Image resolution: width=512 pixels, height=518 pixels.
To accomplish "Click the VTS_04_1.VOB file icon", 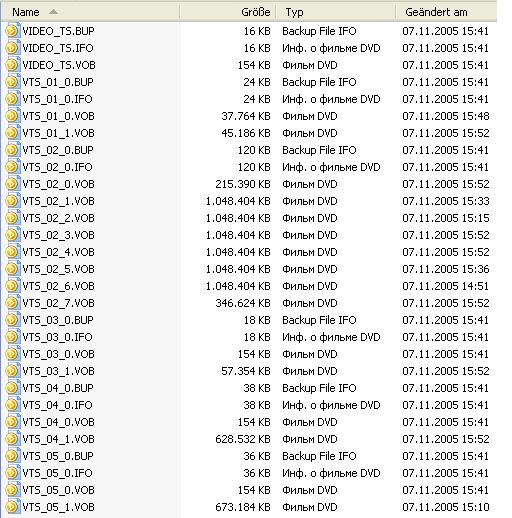I will (12, 439).
